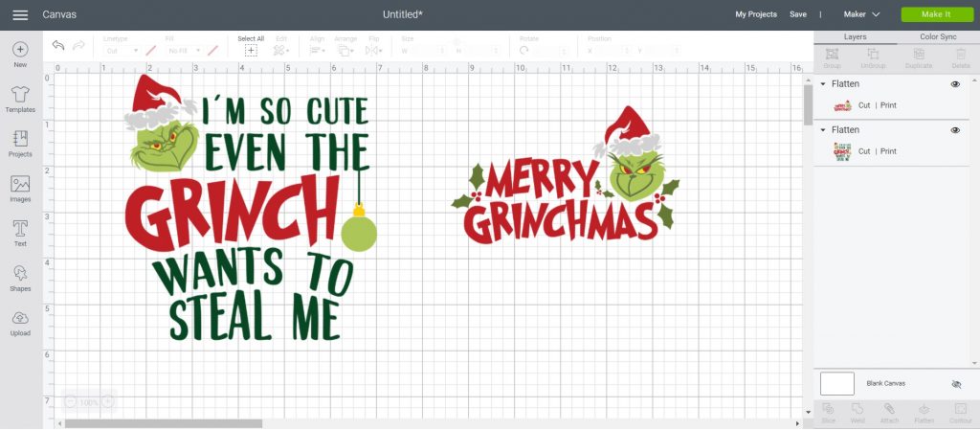Click the Undo arrow
The height and width of the screenshot is (430, 980).
58,45
